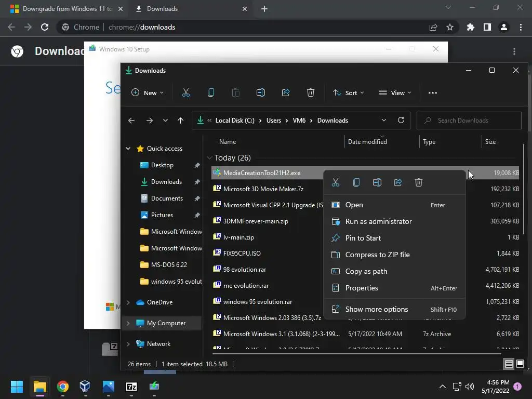Switch to large thumbnails view toggle

pyautogui.click(x=520, y=364)
